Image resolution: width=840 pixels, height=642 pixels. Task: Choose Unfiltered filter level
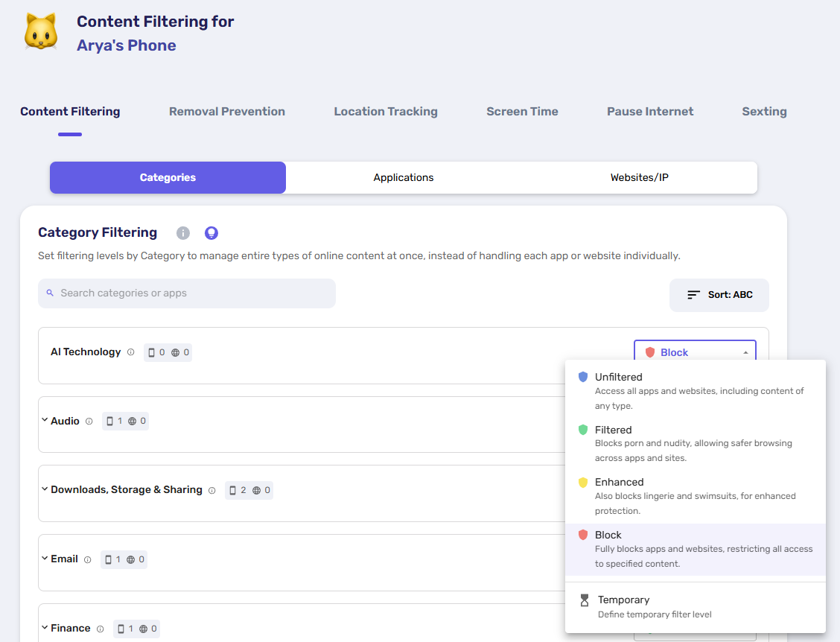click(696, 391)
